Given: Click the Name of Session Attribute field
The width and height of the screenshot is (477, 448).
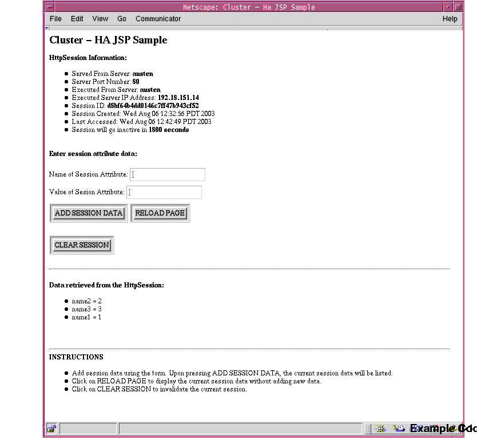Looking at the screenshot, I should (x=168, y=174).
